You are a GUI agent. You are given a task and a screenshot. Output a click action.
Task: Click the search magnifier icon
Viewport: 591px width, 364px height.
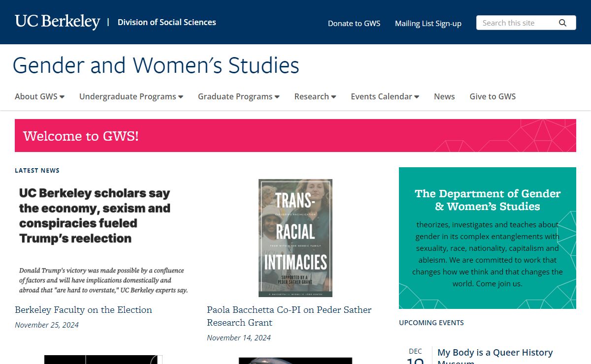click(x=562, y=23)
